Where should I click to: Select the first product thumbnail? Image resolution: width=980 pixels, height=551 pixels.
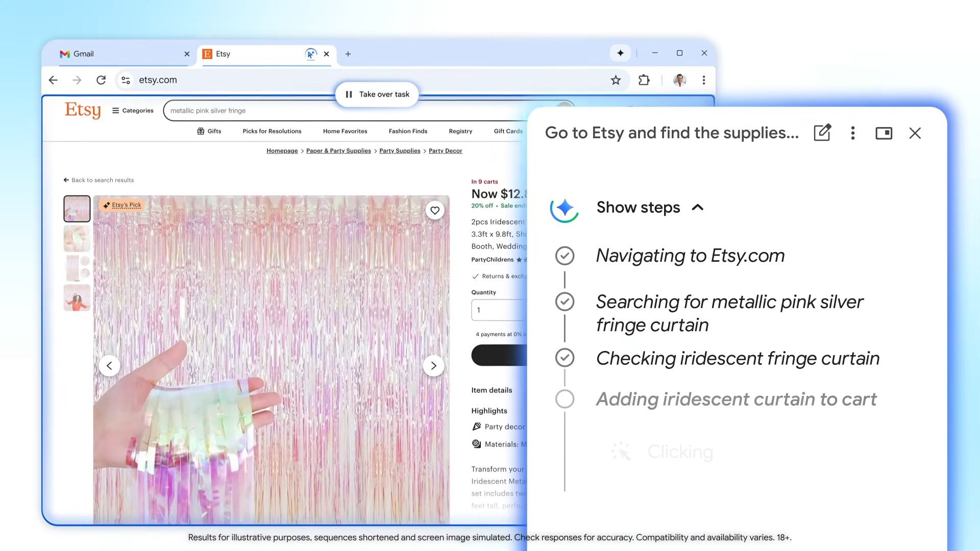tap(77, 208)
